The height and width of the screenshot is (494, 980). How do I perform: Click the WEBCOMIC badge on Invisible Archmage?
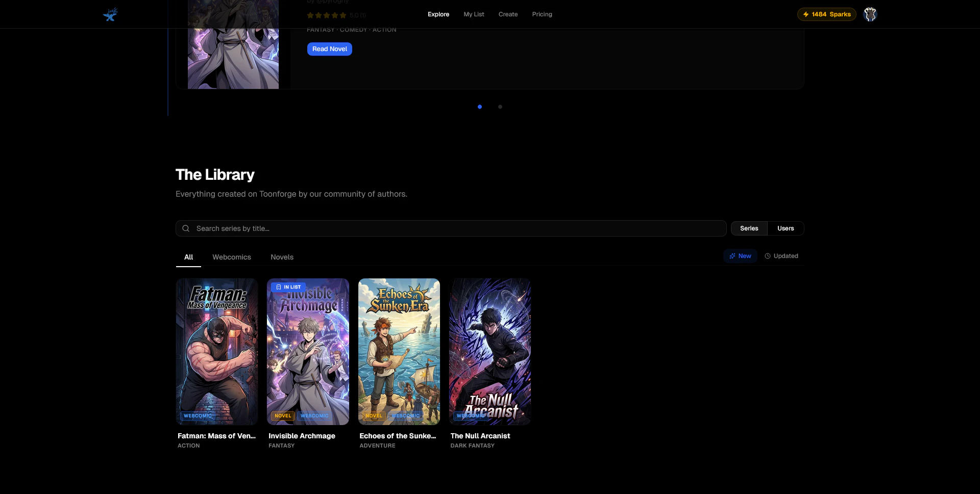point(314,416)
